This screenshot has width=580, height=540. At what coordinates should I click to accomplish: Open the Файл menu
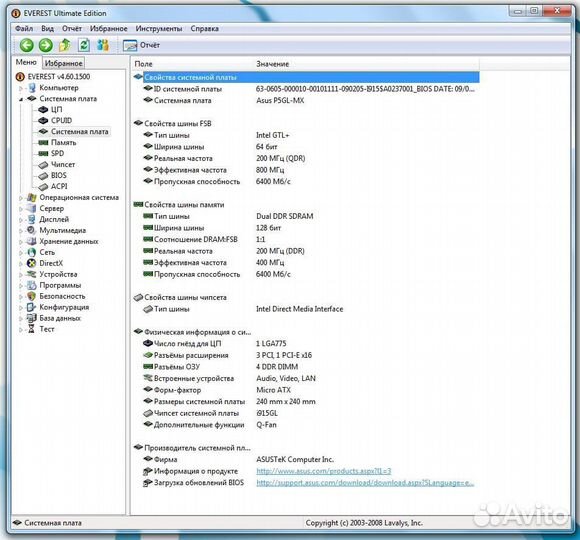pyautogui.click(x=24, y=28)
